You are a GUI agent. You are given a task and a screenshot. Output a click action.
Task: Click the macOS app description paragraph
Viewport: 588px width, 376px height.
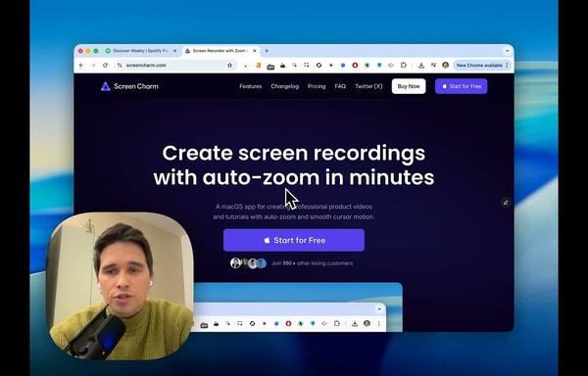click(x=294, y=211)
